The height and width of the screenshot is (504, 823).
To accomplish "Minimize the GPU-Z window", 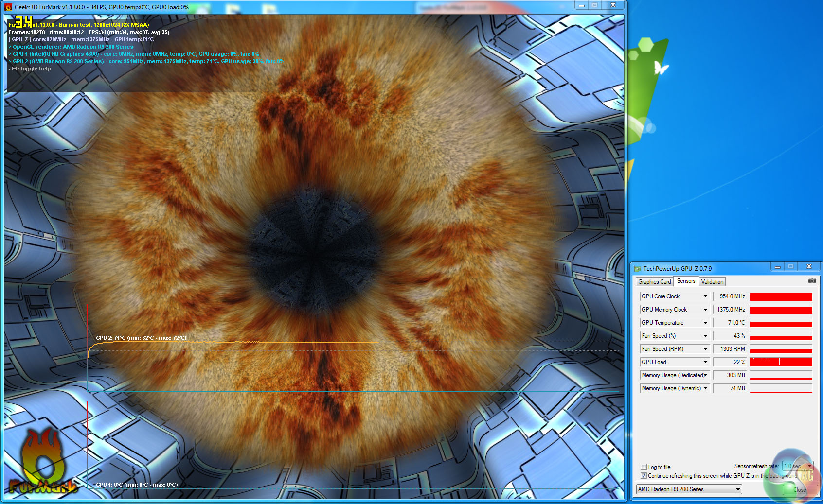I will point(778,267).
